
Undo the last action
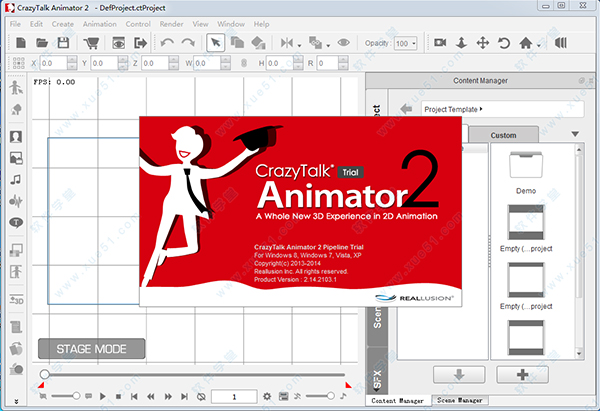point(167,43)
